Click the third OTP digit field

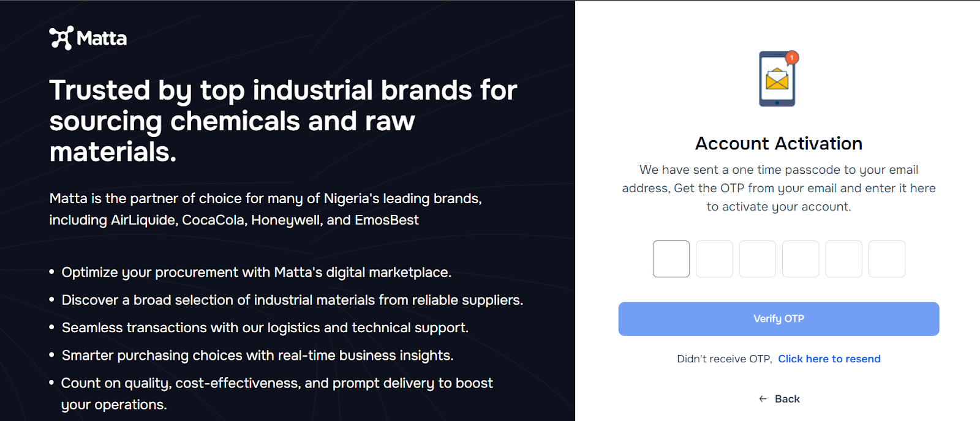pos(758,259)
